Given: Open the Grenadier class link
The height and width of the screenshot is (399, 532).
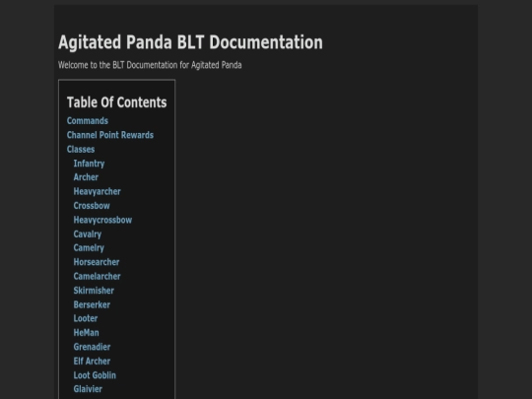Looking at the screenshot, I should pyautogui.click(x=92, y=347).
